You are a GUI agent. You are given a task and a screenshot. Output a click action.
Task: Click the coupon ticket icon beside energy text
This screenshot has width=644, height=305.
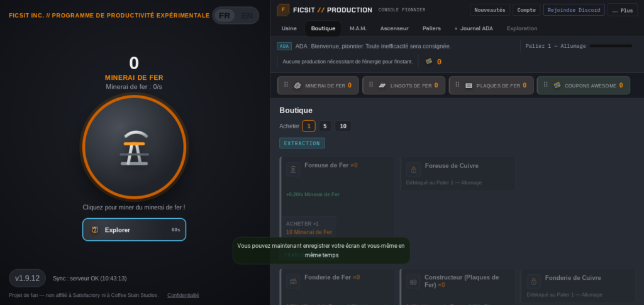pos(429,61)
